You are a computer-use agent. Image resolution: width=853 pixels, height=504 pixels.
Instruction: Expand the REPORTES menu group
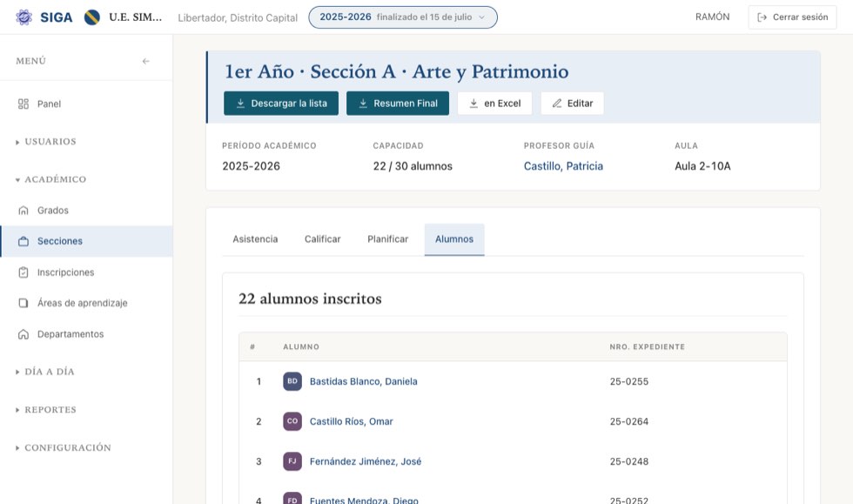(x=46, y=410)
